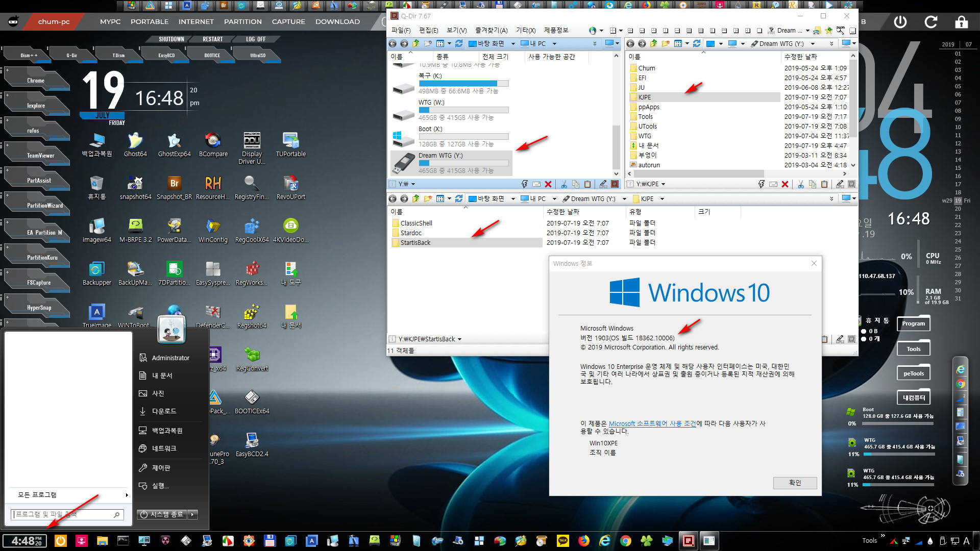Open Firefox from the taskbar

583,541
